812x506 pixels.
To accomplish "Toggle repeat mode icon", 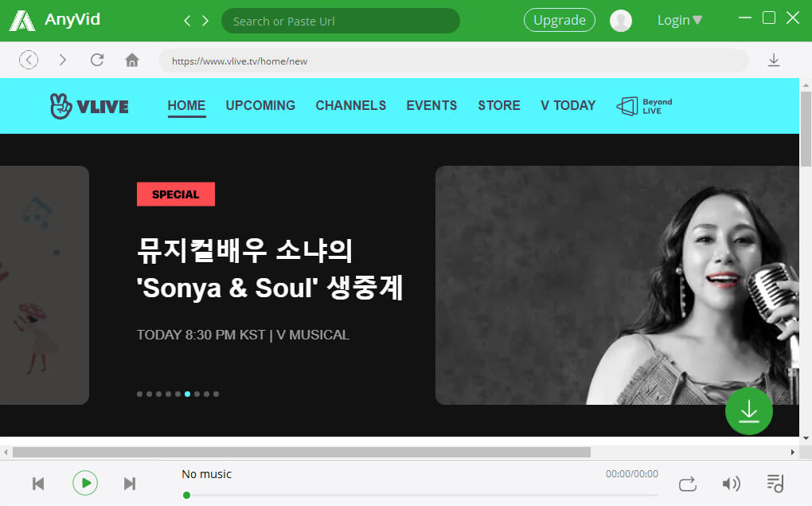I will [x=687, y=484].
